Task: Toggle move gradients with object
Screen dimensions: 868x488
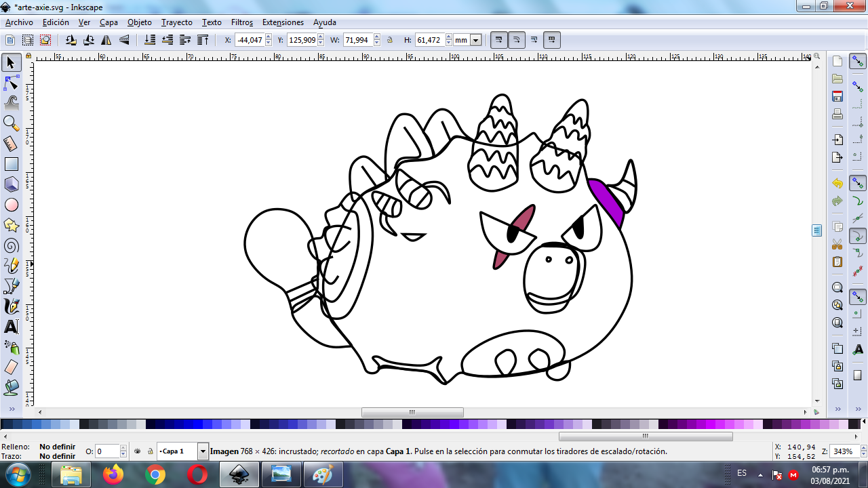Action: (534, 40)
